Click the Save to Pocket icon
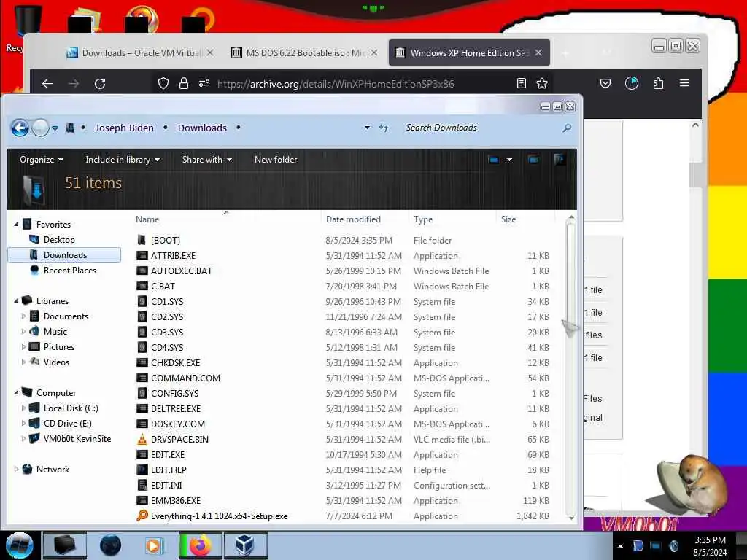Screen dimensions: 747x560 605,83
